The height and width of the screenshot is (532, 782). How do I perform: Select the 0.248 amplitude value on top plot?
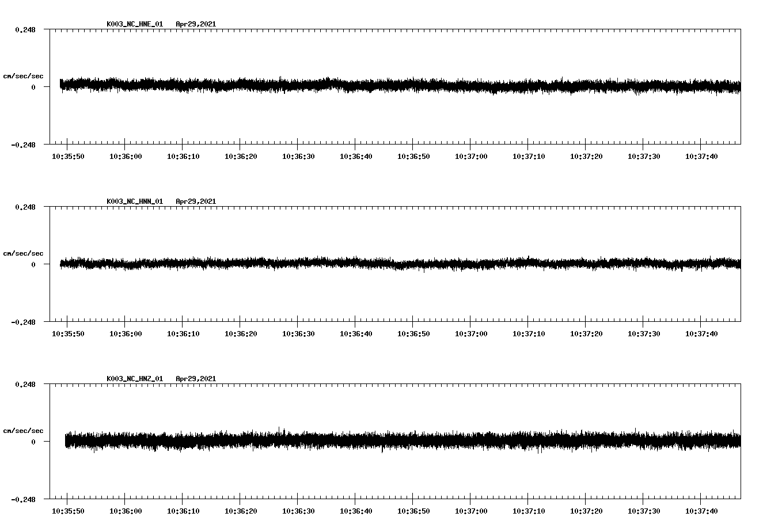tap(26, 28)
